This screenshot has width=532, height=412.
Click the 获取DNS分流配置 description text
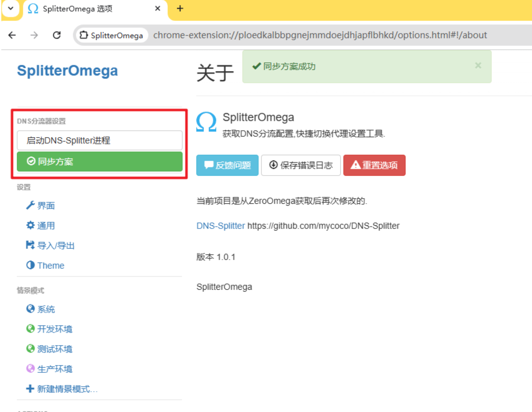[x=304, y=134]
